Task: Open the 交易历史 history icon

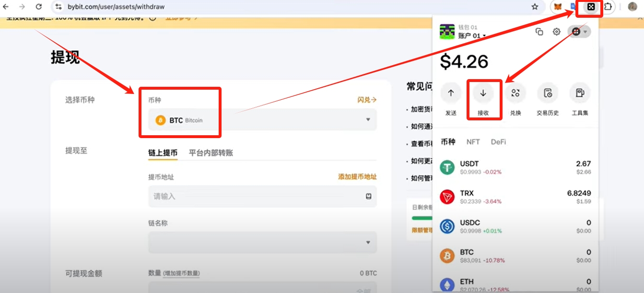Action: coord(548,93)
